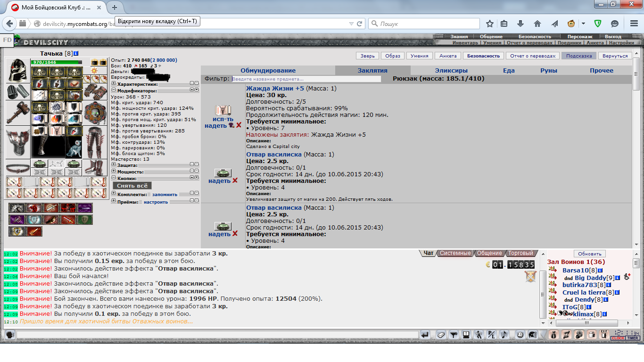Switch to the Обмундирование tab
The width and height of the screenshot is (644, 362).
click(x=268, y=70)
